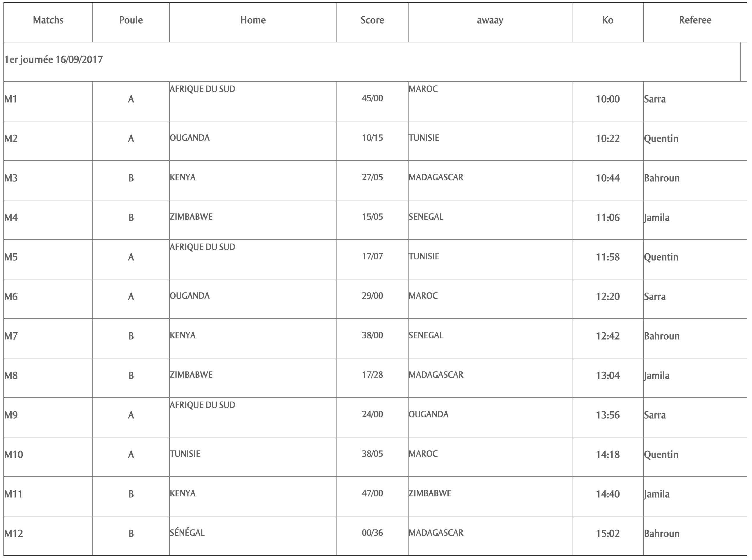Select the Score column header
The image size is (752, 560).
[372, 20]
